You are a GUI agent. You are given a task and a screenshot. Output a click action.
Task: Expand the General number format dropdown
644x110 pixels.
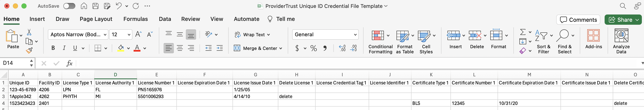[355, 35]
